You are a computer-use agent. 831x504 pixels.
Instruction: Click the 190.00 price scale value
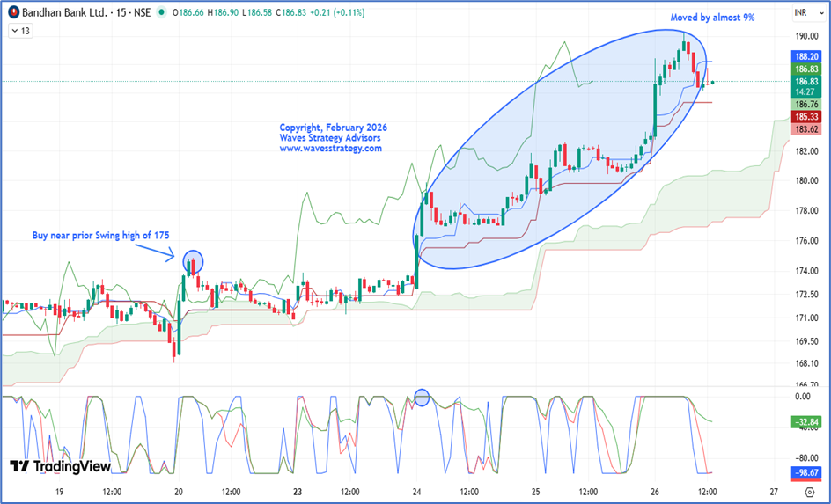(805, 36)
